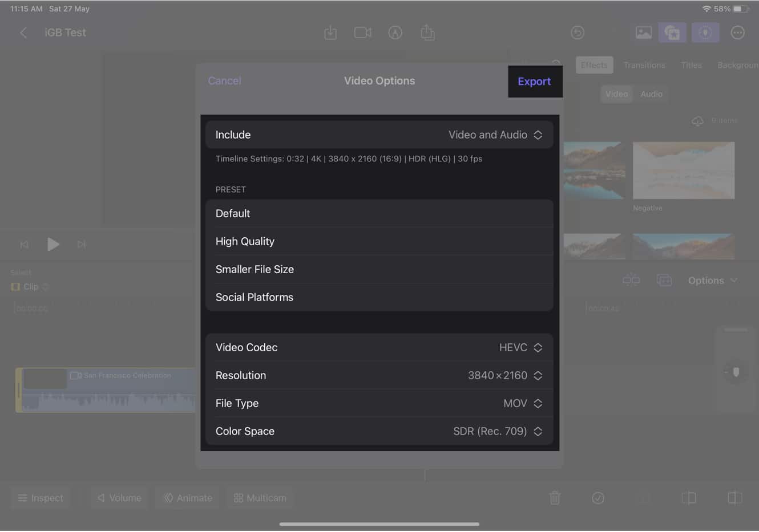Tap the checkmark enable clip icon
The image size is (759, 532).
click(x=598, y=498)
